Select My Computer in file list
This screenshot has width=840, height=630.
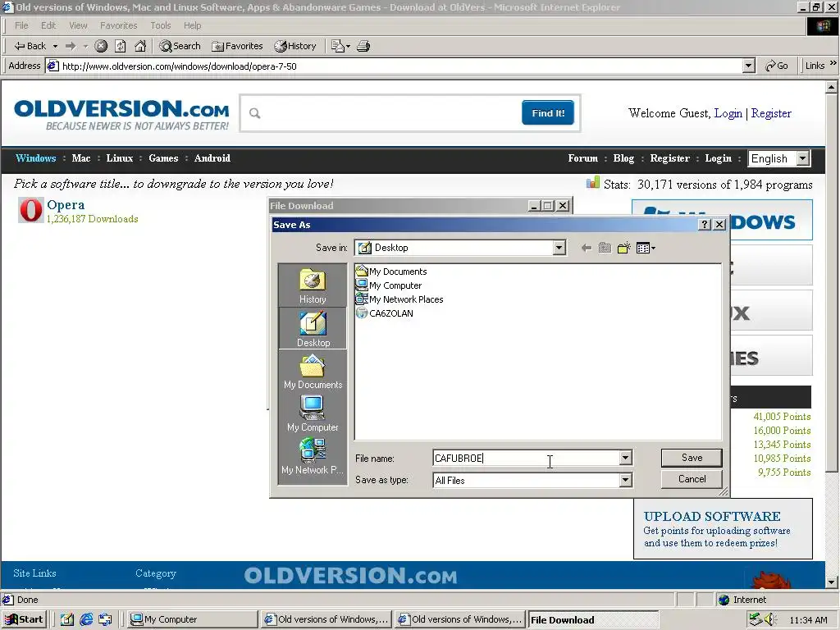point(389,285)
